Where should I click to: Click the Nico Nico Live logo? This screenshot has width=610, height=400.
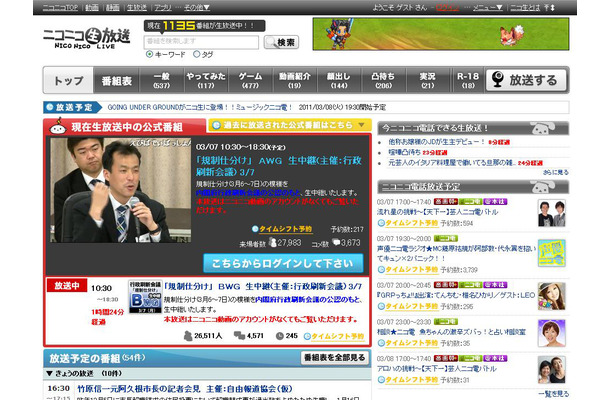pos(86,38)
